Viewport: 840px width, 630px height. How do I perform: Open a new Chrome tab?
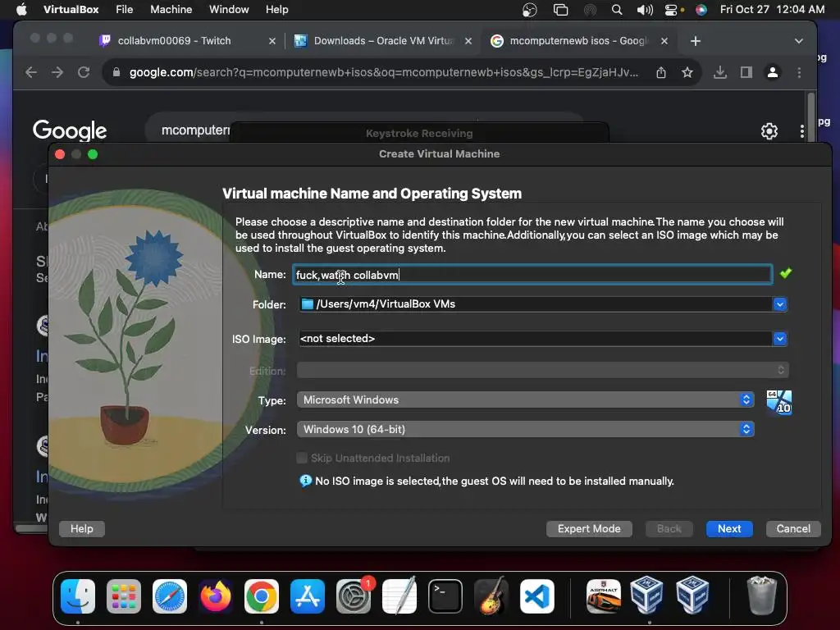tap(696, 41)
